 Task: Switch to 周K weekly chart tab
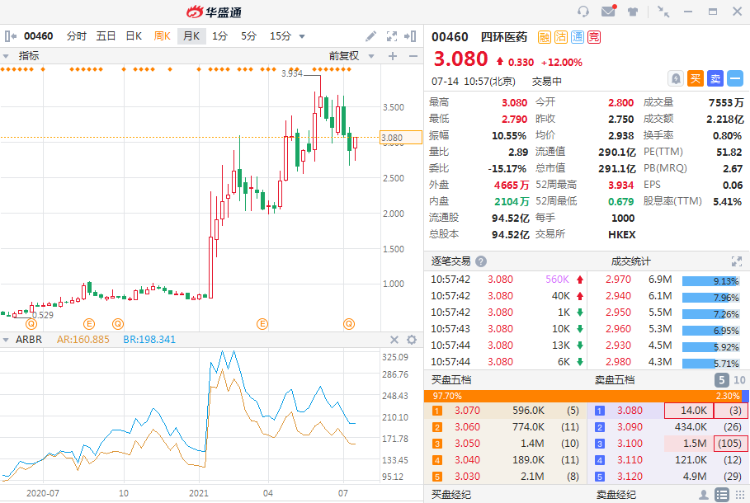[x=162, y=36]
